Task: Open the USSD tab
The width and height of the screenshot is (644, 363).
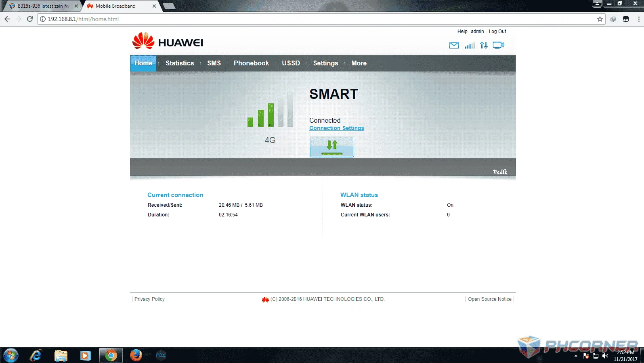Action: point(291,63)
